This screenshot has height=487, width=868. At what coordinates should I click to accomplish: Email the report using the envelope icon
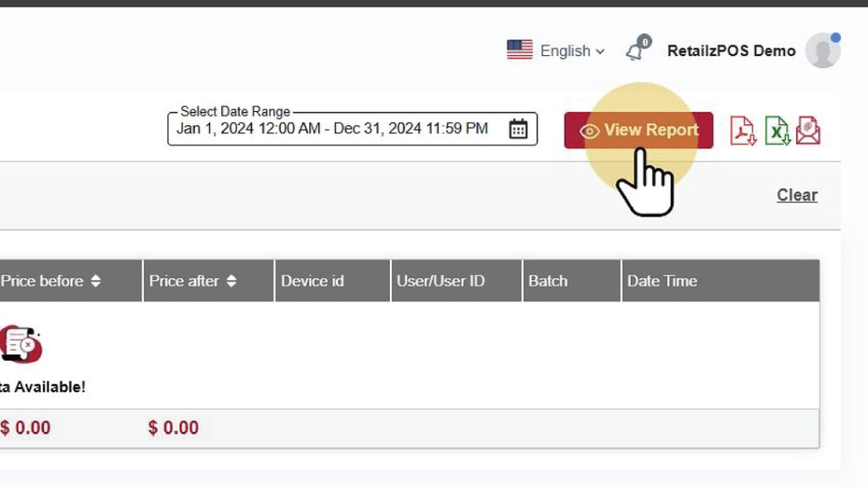[x=808, y=130]
